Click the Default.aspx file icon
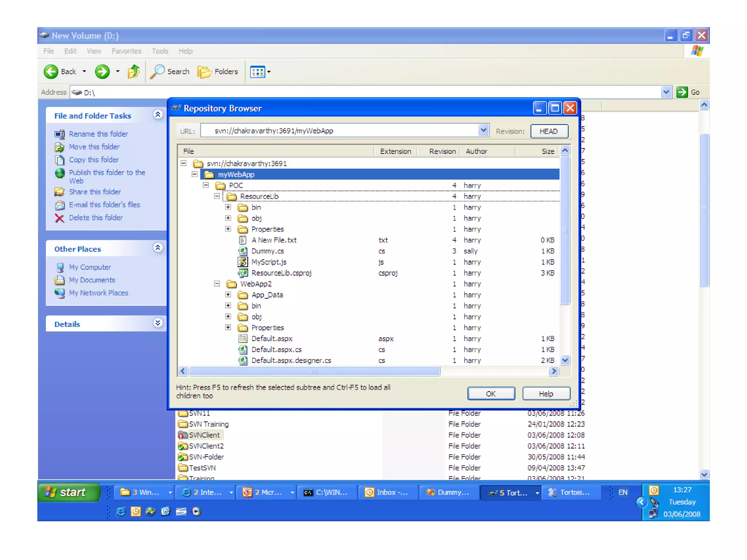 [243, 338]
